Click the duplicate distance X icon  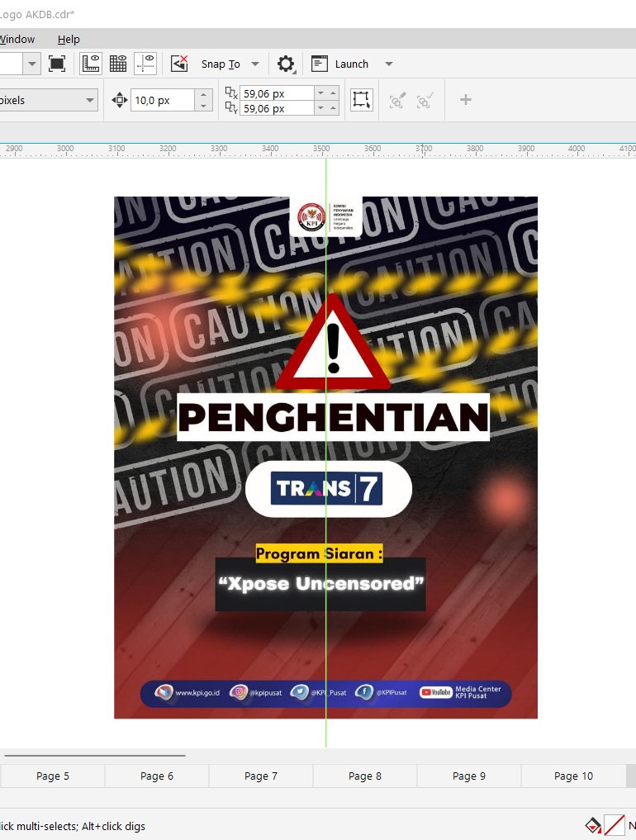pyautogui.click(x=231, y=93)
